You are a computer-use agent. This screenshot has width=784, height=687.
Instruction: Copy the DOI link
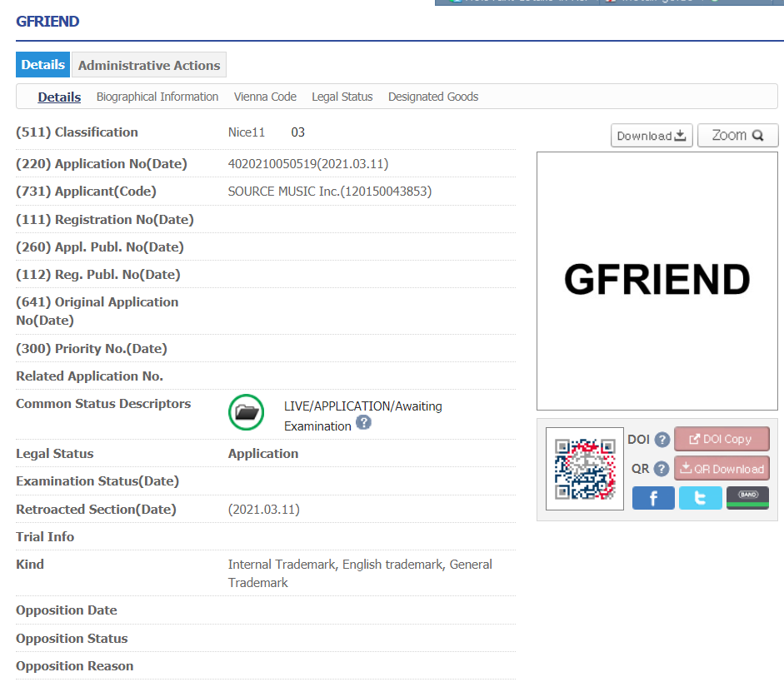point(722,439)
